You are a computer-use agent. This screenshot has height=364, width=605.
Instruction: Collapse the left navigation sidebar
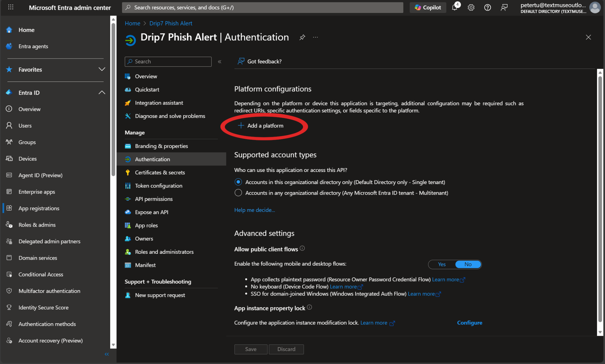click(x=107, y=354)
